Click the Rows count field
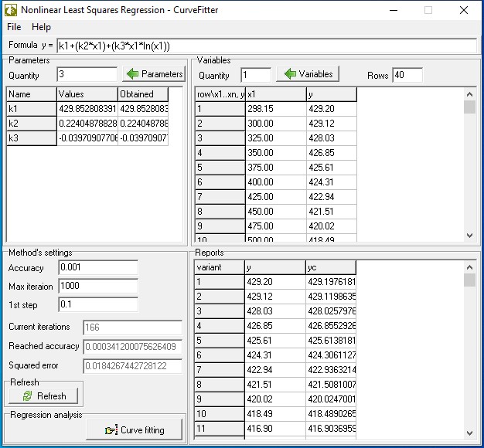The height and width of the screenshot is (448, 484). pyautogui.click(x=407, y=75)
